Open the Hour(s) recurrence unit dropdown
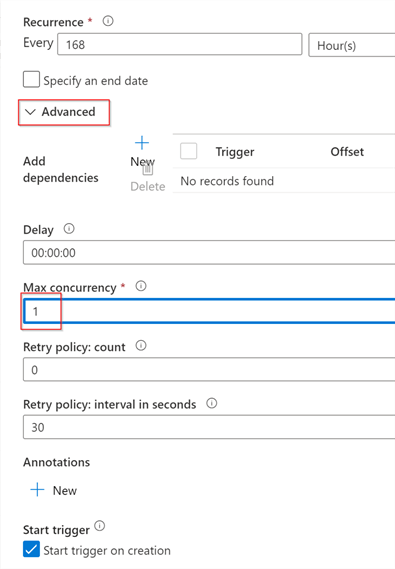 [x=351, y=45]
